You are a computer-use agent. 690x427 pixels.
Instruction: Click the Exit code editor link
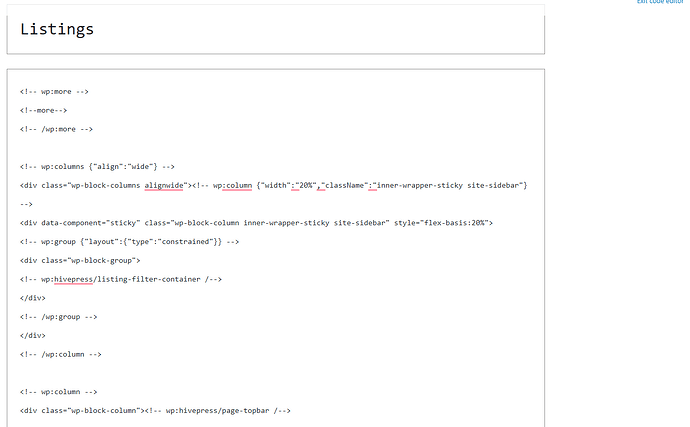coord(661,2)
